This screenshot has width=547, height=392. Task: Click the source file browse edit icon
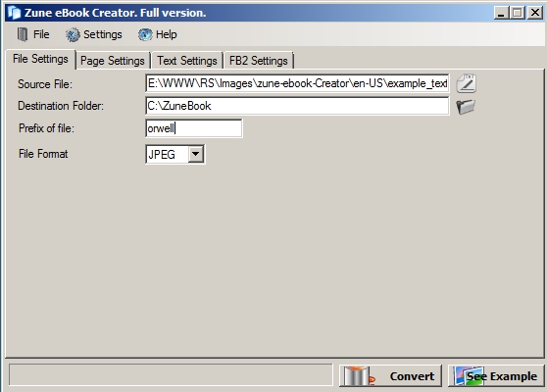click(x=466, y=83)
